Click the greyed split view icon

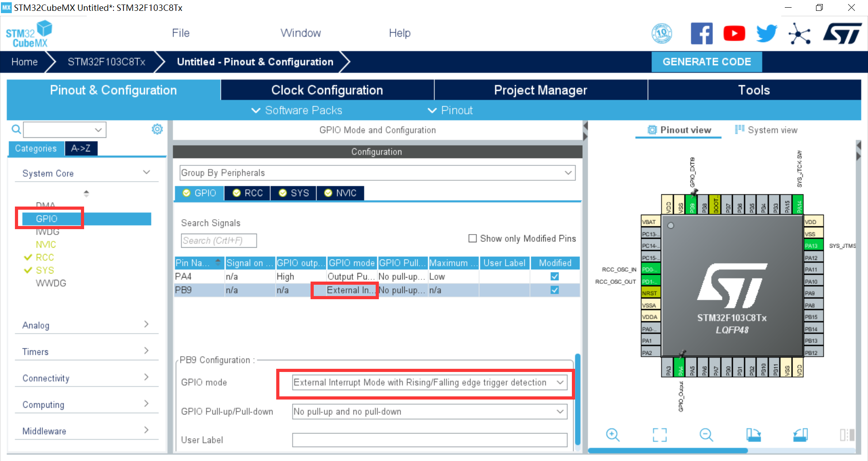point(847,435)
